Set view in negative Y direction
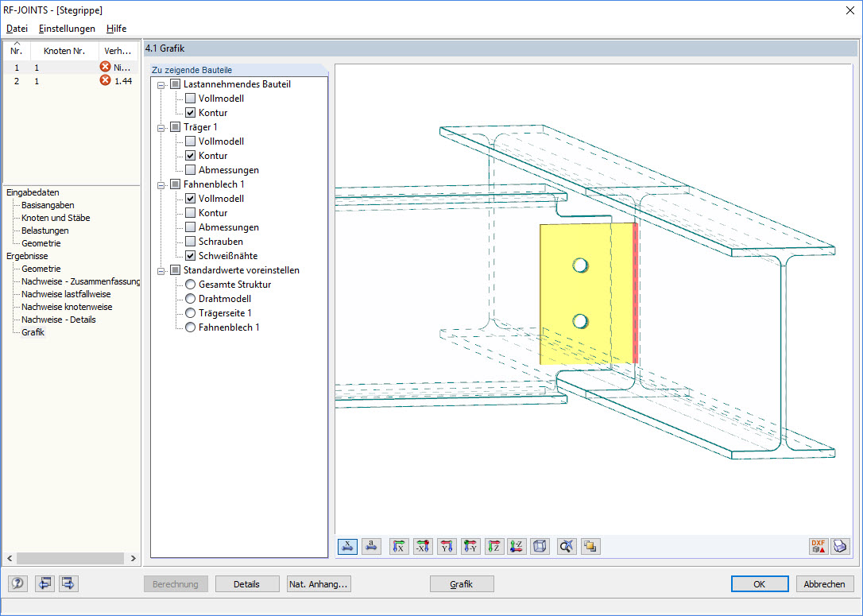 coord(470,546)
